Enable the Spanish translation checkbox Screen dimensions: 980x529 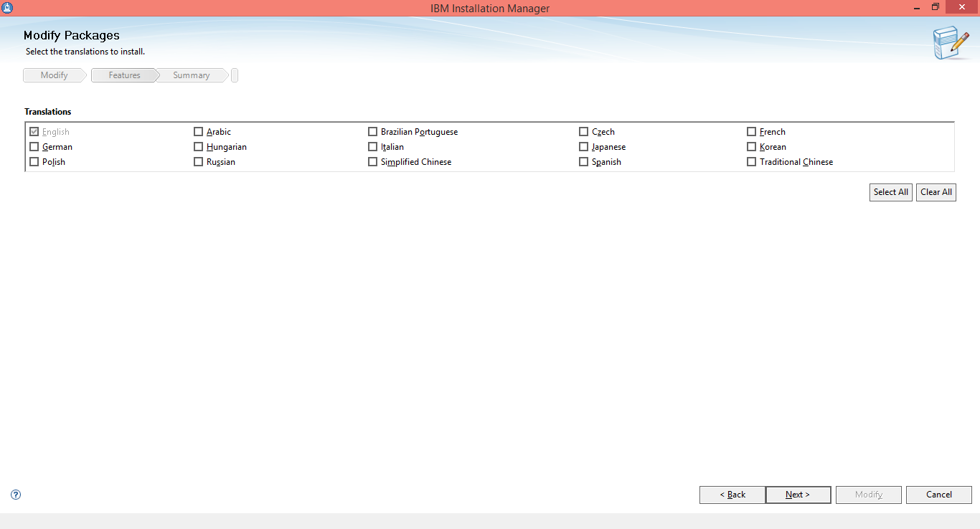coord(584,162)
